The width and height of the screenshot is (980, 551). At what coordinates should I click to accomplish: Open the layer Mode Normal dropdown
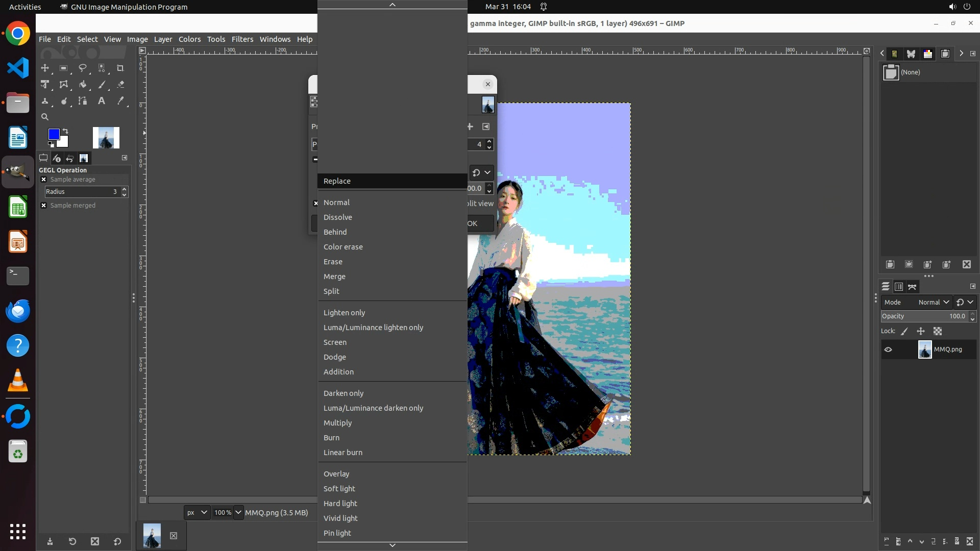coord(933,302)
